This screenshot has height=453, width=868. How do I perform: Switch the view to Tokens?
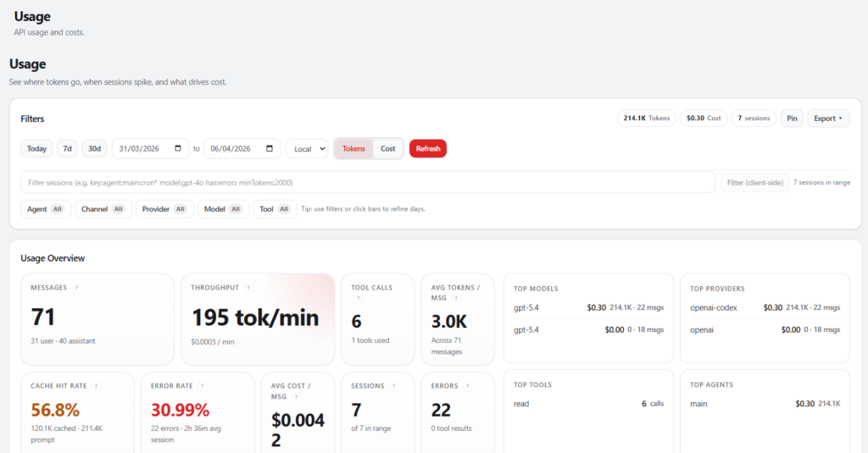click(x=353, y=149)
